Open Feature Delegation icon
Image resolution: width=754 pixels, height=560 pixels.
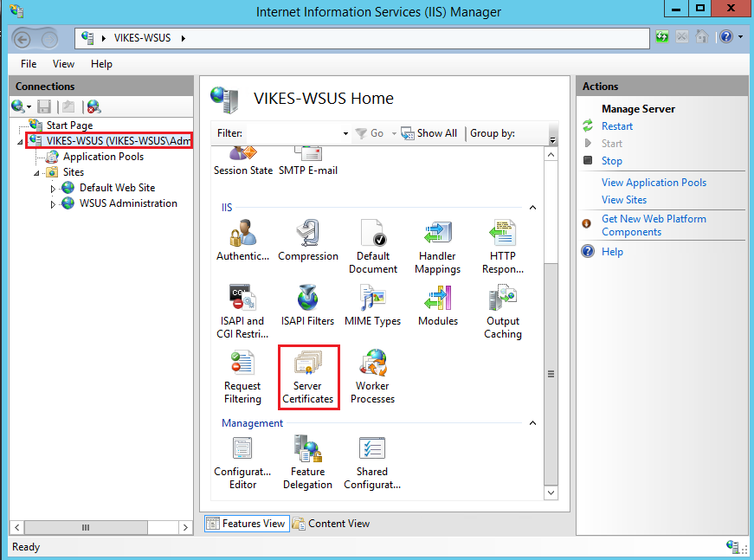(307, 462)
